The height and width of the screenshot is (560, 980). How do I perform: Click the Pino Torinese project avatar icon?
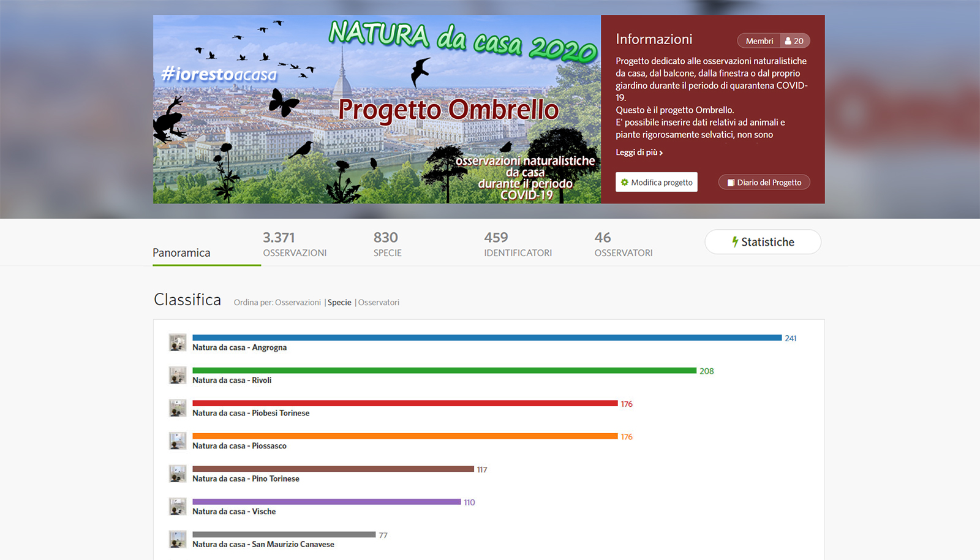coord(178,474)
